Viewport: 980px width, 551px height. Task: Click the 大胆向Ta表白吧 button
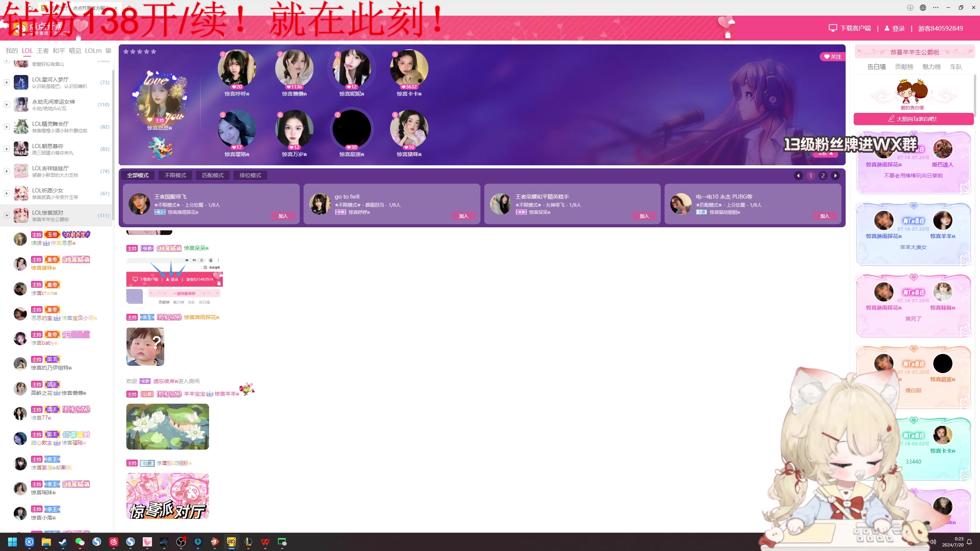point(913,119)
